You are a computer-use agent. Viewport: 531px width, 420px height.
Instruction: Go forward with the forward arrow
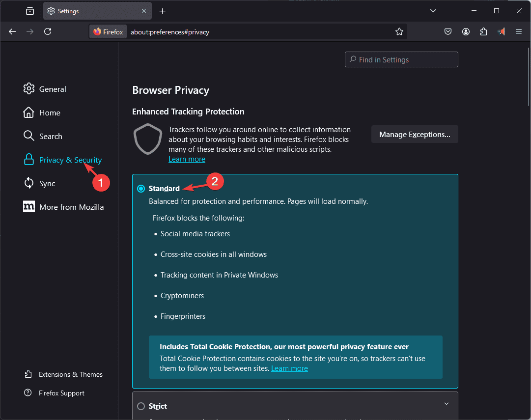click(30, 31)
